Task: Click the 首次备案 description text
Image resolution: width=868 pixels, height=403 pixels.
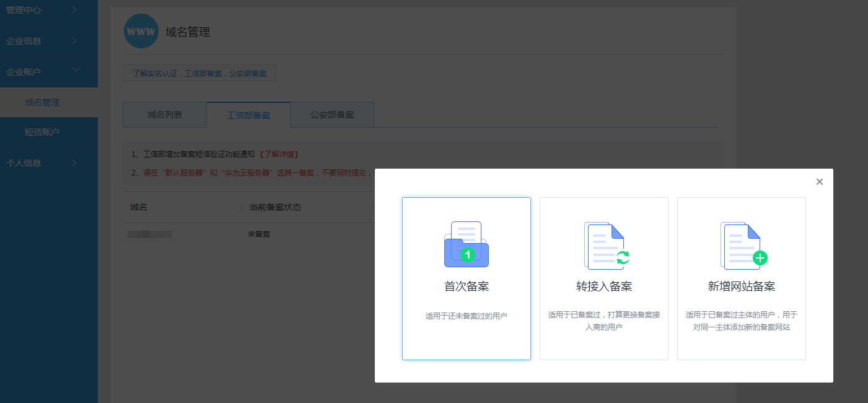Action: click(466, 316)
